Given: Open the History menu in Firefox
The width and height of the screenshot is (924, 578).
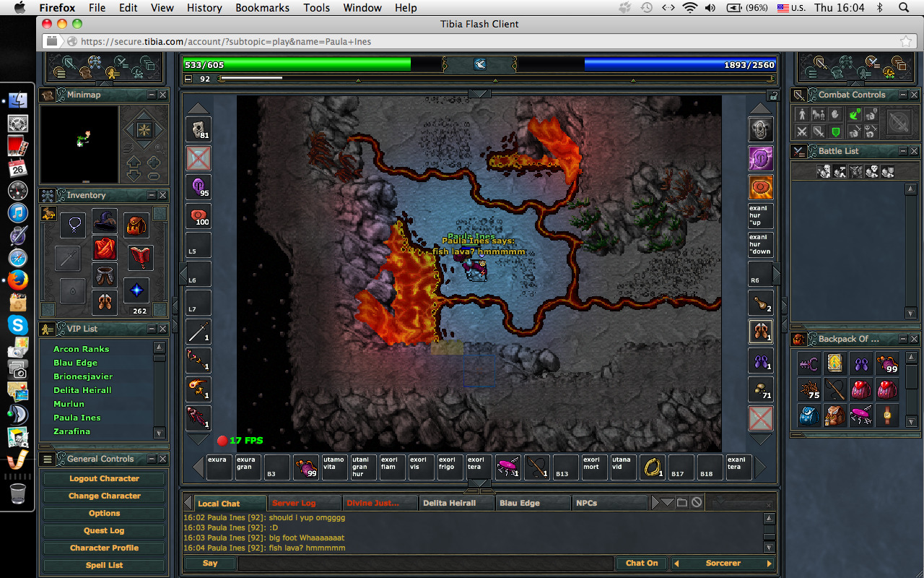Looking at the screenshot, I should point(204,8).
